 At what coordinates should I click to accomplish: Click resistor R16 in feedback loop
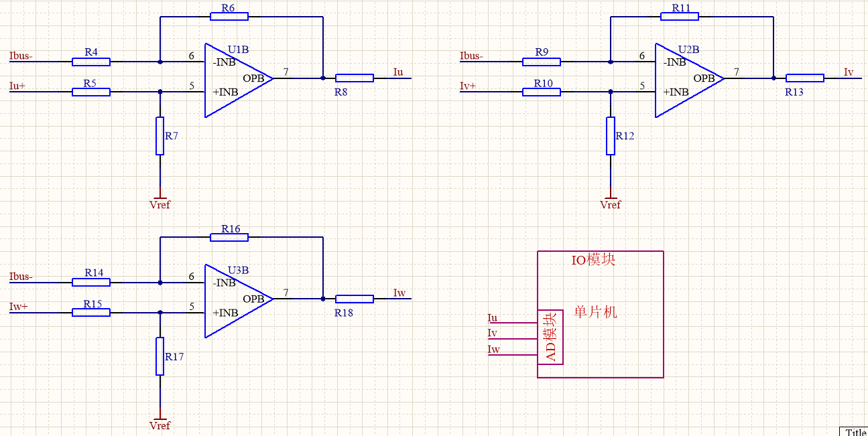click(229, 237)
